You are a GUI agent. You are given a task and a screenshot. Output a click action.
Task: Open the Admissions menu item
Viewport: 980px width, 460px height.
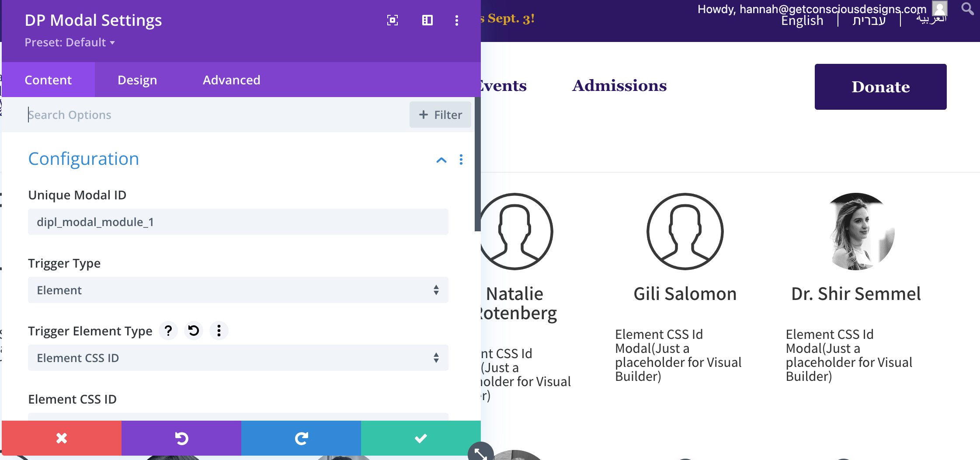(619, 86)
